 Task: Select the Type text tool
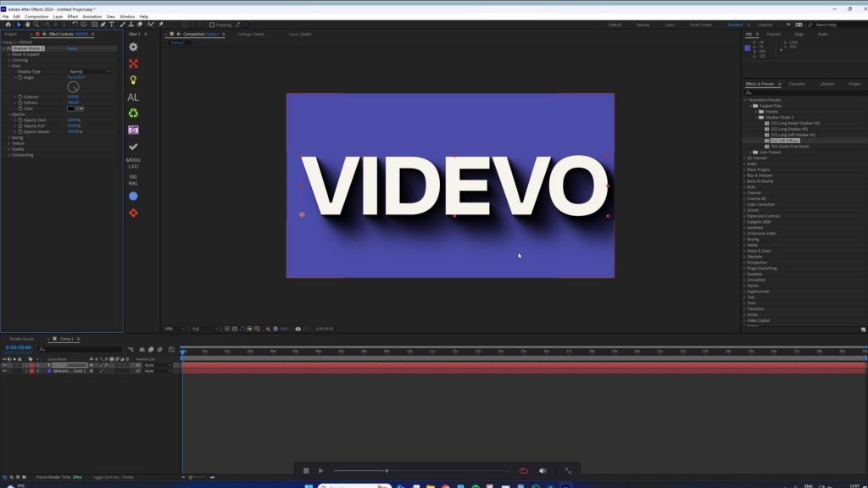112,25
